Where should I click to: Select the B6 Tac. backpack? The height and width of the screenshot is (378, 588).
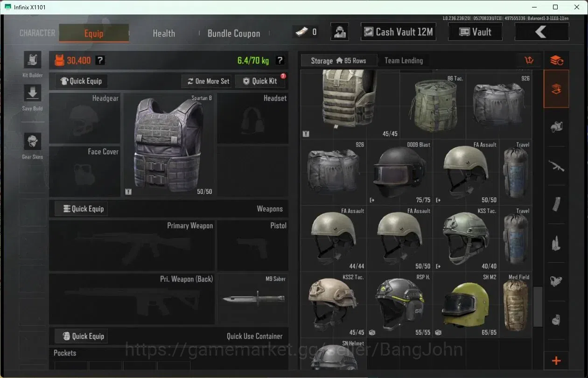(433, 105)
